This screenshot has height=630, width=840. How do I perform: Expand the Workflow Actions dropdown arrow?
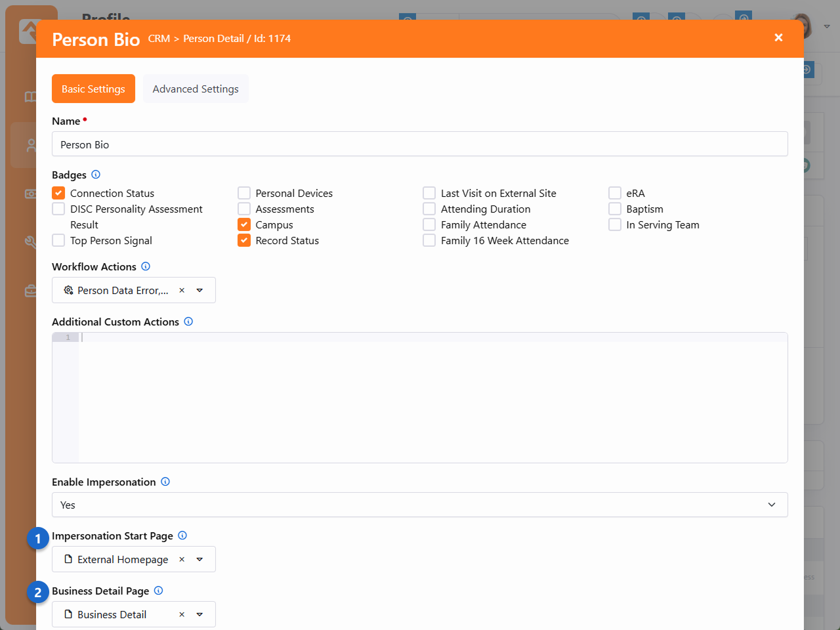coord(199,290)
